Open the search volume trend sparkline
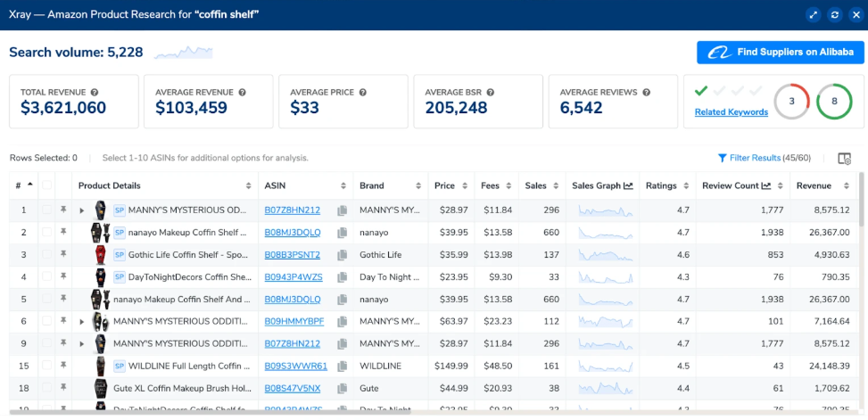Viewport: 868px width, 420px height. pyautogui.click(x=183, y=53)
